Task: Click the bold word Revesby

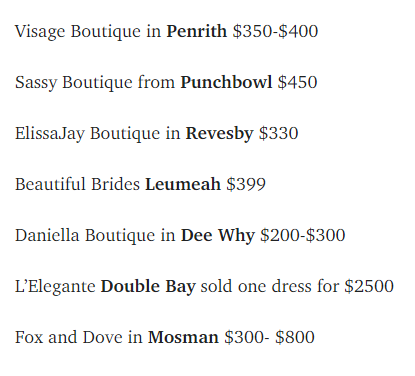Action: (219, 134)
